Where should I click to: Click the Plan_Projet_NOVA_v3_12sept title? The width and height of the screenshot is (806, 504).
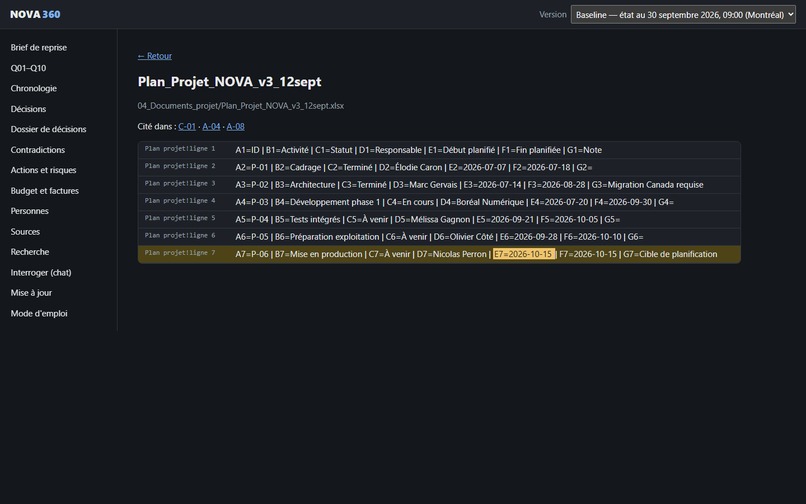229,82
